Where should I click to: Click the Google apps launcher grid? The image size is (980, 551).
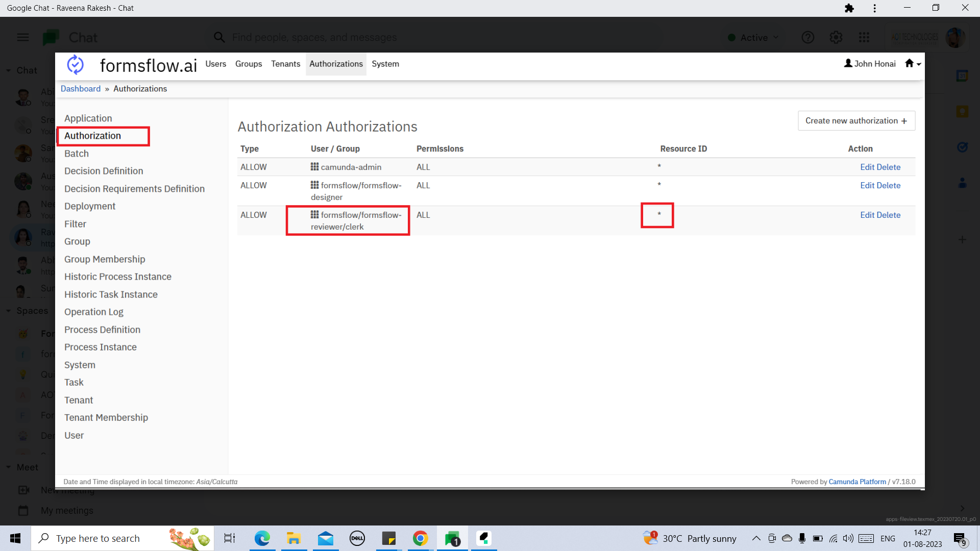pos(865,37)
